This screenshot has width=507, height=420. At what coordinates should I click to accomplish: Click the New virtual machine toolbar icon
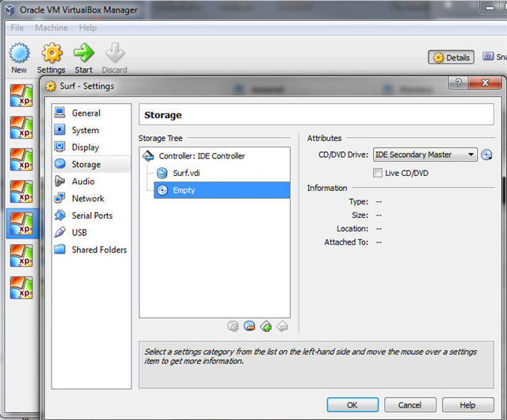(19, 53)
